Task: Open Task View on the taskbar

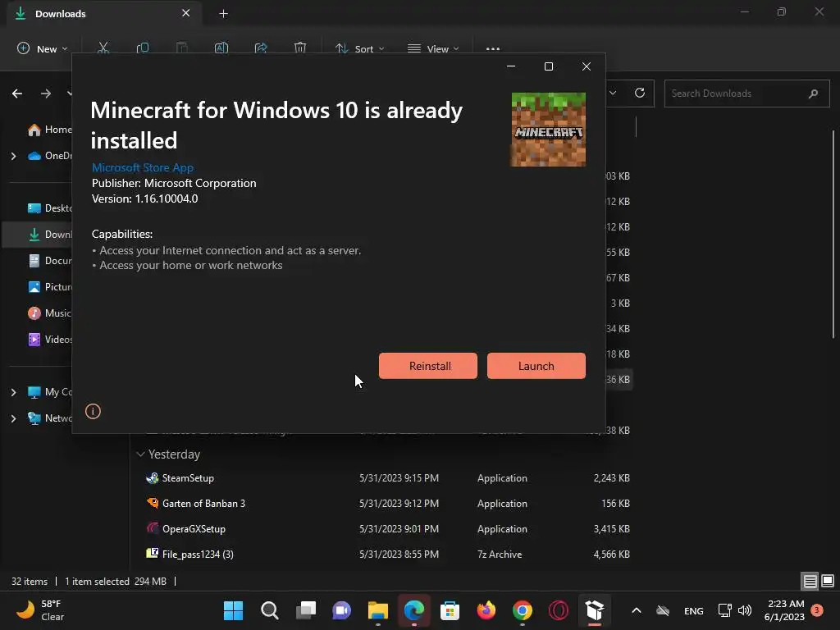Action: point(305,610)
